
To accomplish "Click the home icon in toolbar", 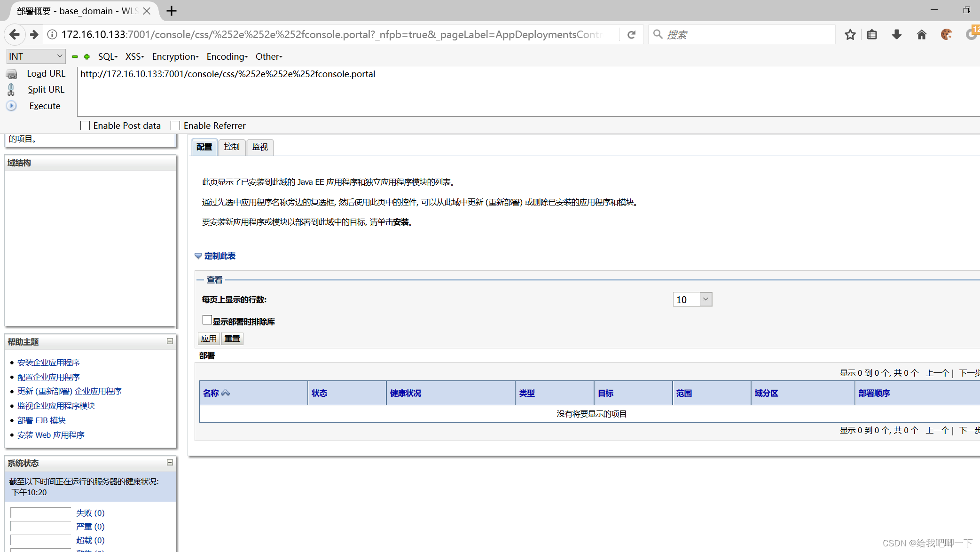I will [x=921, y=34].
